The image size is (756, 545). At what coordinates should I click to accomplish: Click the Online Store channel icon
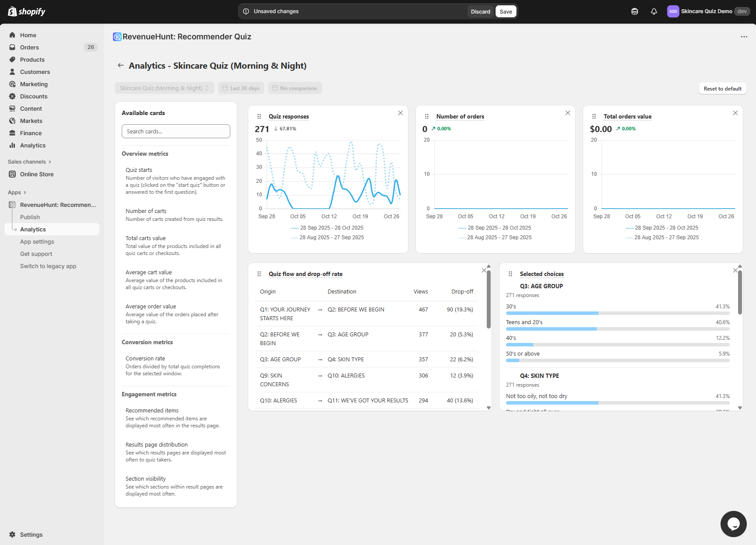point(12,174)
